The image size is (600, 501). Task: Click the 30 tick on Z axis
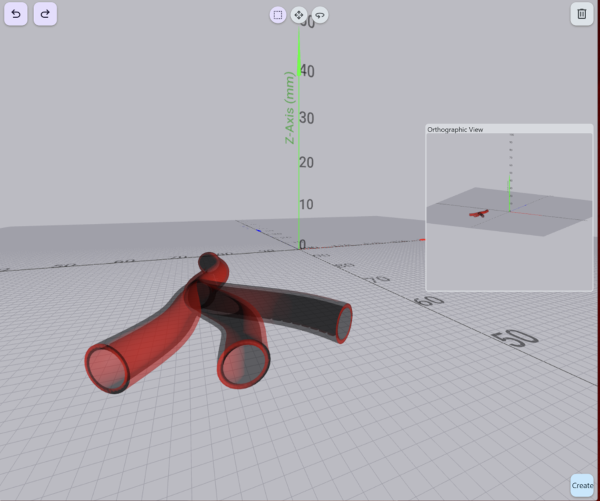point(307,118)
